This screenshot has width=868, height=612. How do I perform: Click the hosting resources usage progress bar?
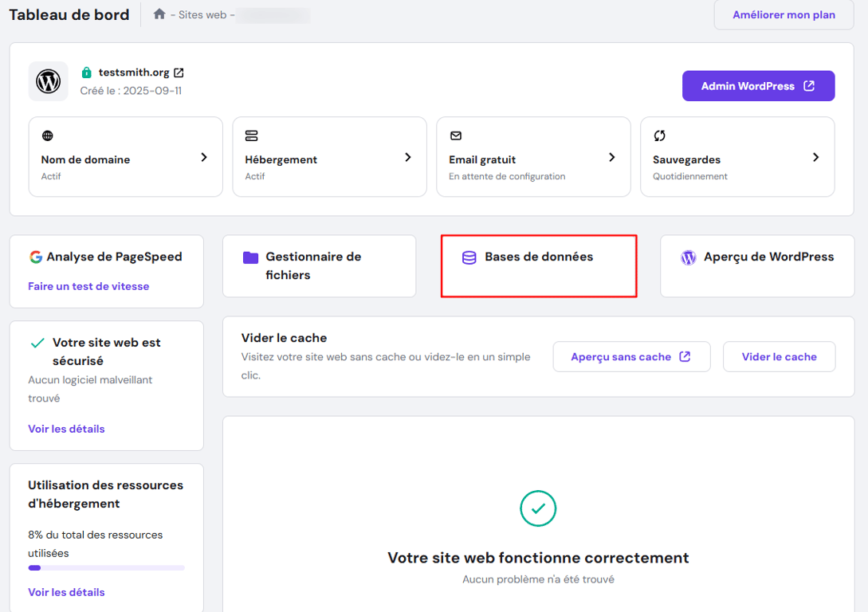[x=106, y=567]
